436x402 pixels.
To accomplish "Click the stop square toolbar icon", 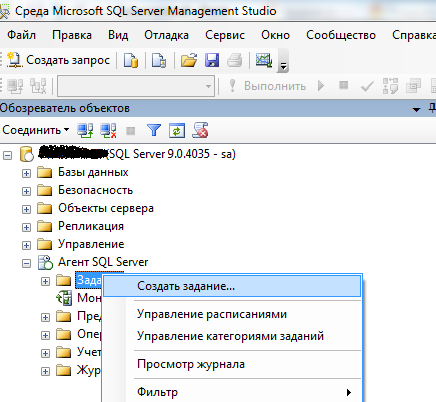I will [x=343, y=85].
